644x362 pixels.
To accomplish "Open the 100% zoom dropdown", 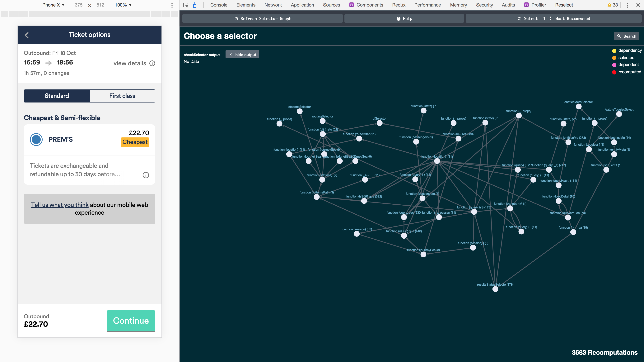I will (x=123, y=5).
